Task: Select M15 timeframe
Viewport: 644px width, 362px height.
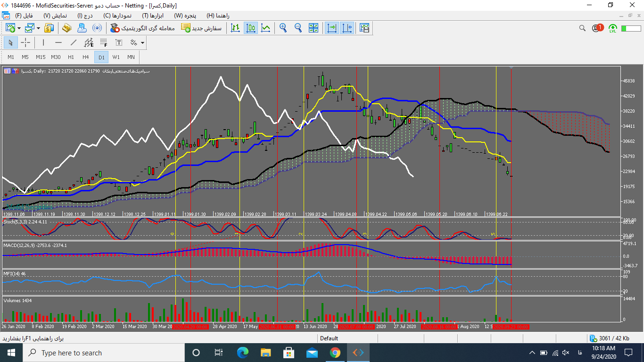Action: pos(41,57)
